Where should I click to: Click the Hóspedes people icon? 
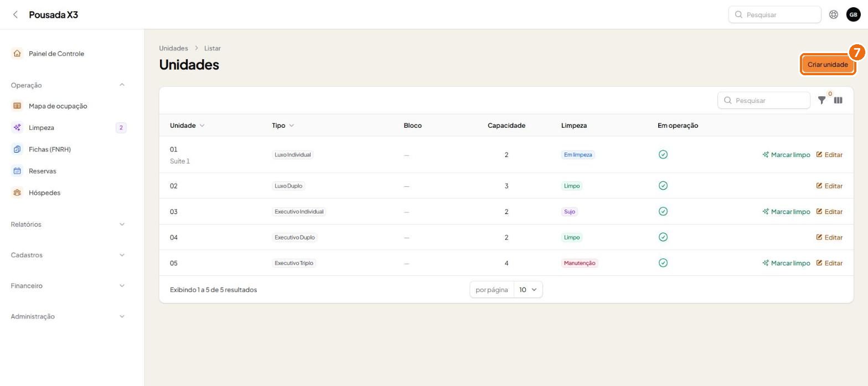click(17, 192)
